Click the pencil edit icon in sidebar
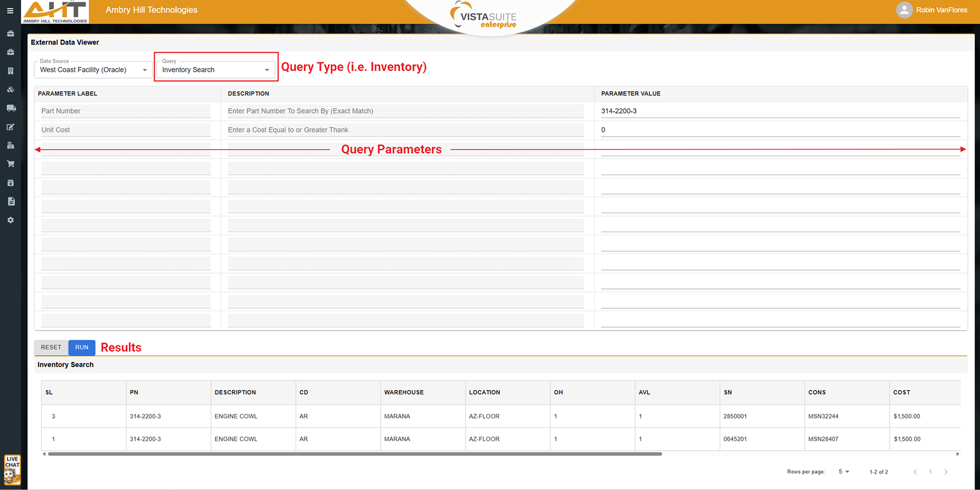The image size is (980, 490). (x=10, y=127)
